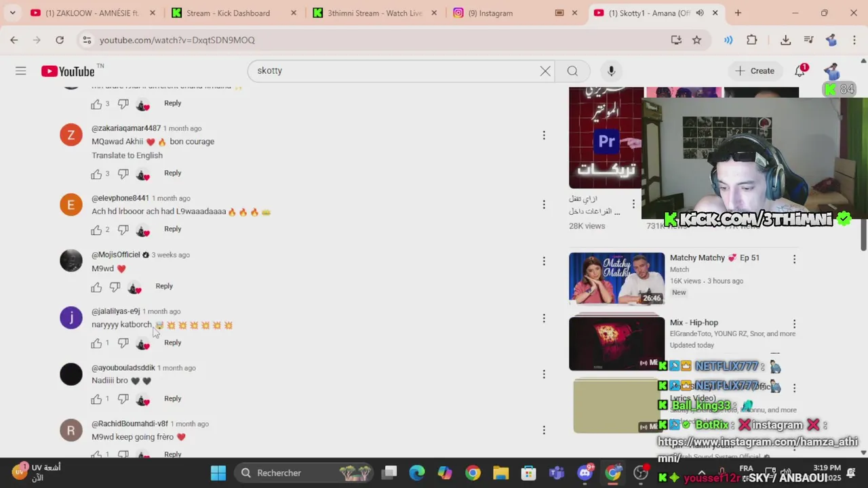Image resolution: width=868 pixels, height=488 pixels.
Task: Reply to @jalalilyas-e9j's comment
Action: (172, 342)
